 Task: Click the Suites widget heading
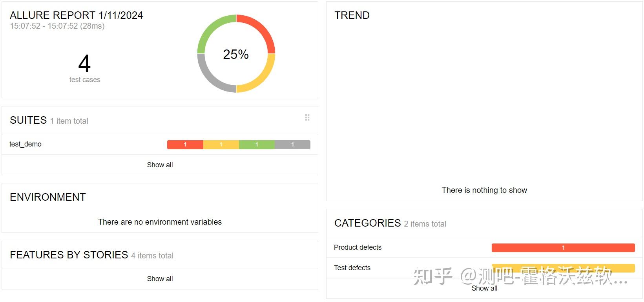pyautogui.click(x=28, y=120)
